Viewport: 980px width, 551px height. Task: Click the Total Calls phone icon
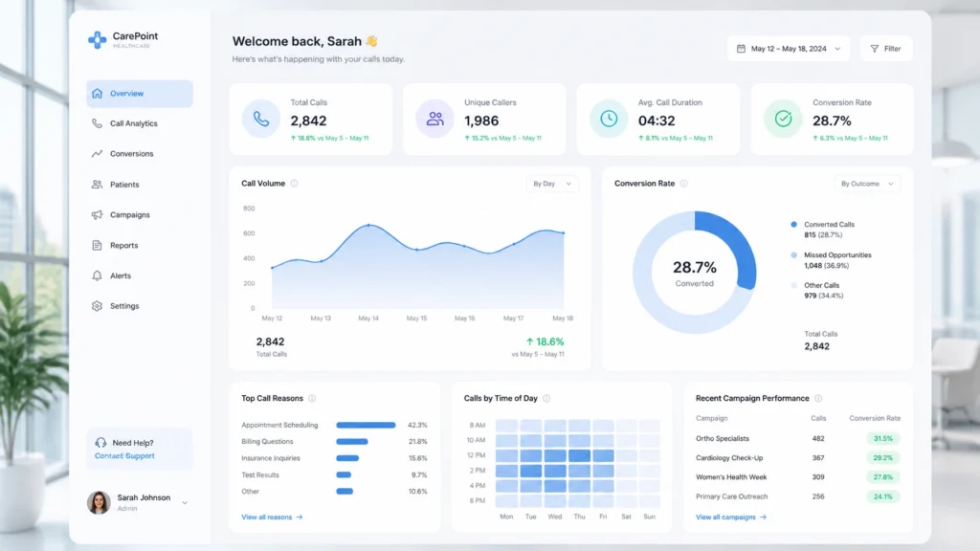click(x=261, y=119)
